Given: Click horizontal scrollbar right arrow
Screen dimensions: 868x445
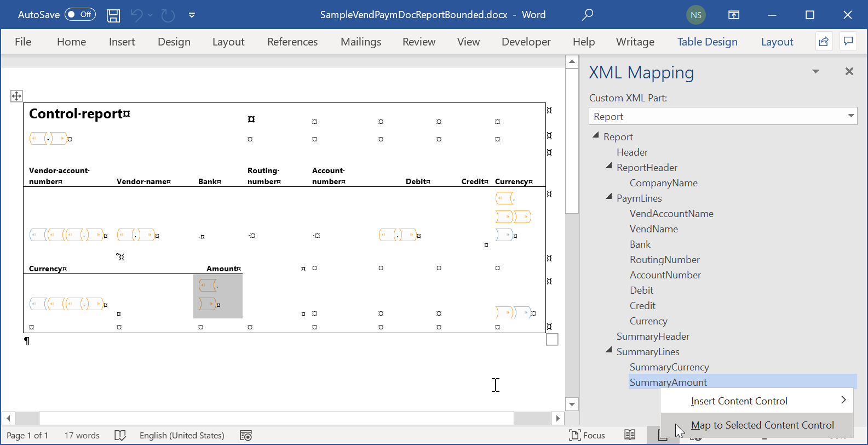Looking at the screenshot, I should pyautogui.click(x=557, y=419).
